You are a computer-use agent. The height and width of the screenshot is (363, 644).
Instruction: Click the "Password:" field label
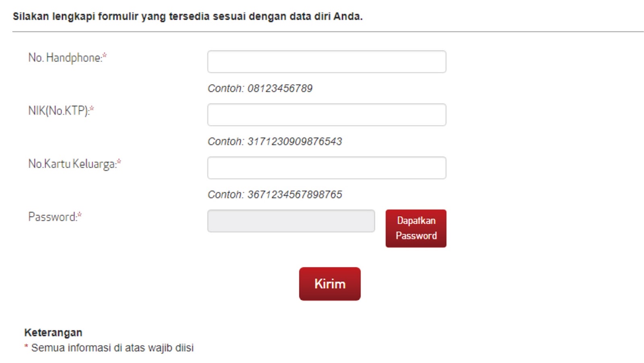tap(52, 217)
